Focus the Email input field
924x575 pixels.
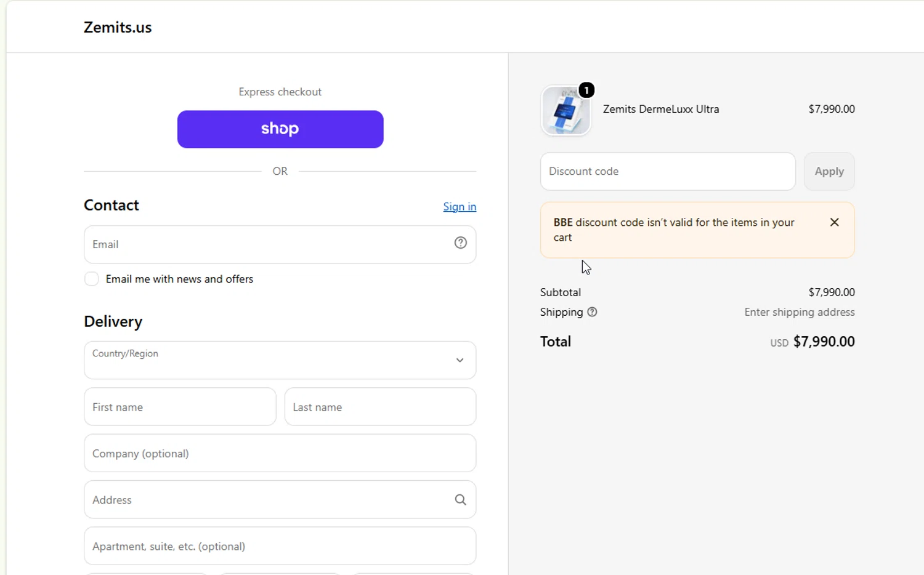pyautogui.click(x=280, y=244)
